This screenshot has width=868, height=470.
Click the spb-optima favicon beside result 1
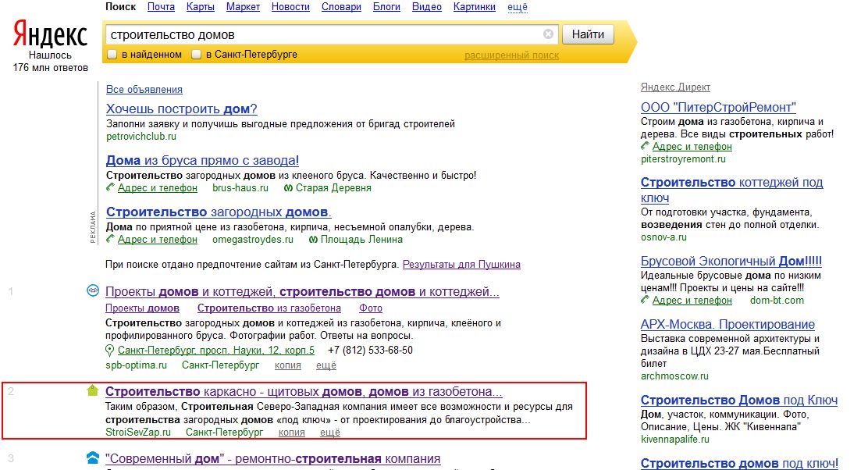pyautogui.click(x=93, y=290)
